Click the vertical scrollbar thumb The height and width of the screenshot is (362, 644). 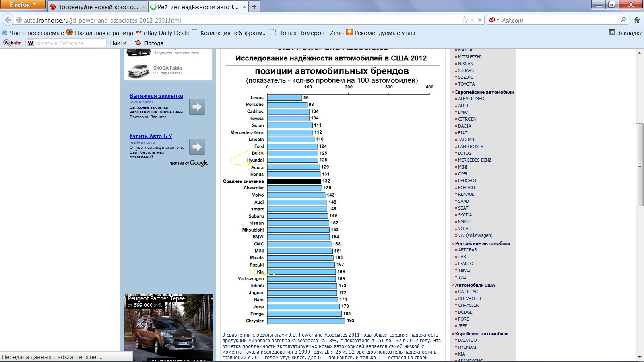(x=640, y=165)
